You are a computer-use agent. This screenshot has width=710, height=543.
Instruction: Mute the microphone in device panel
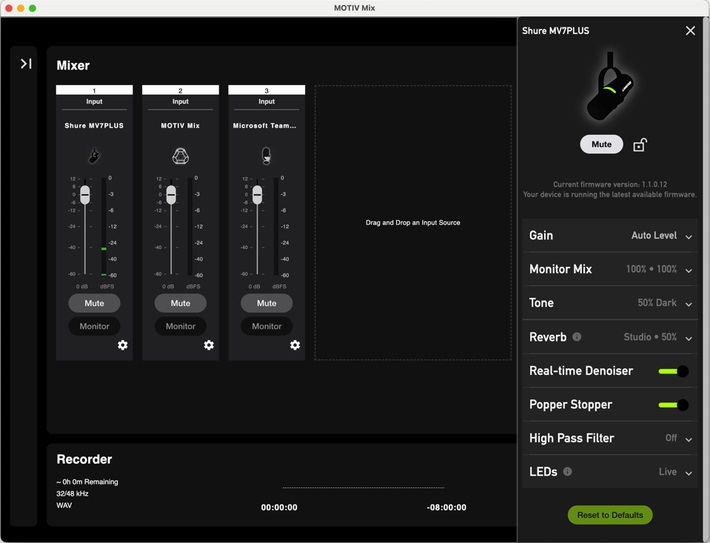tap(601, 144)
